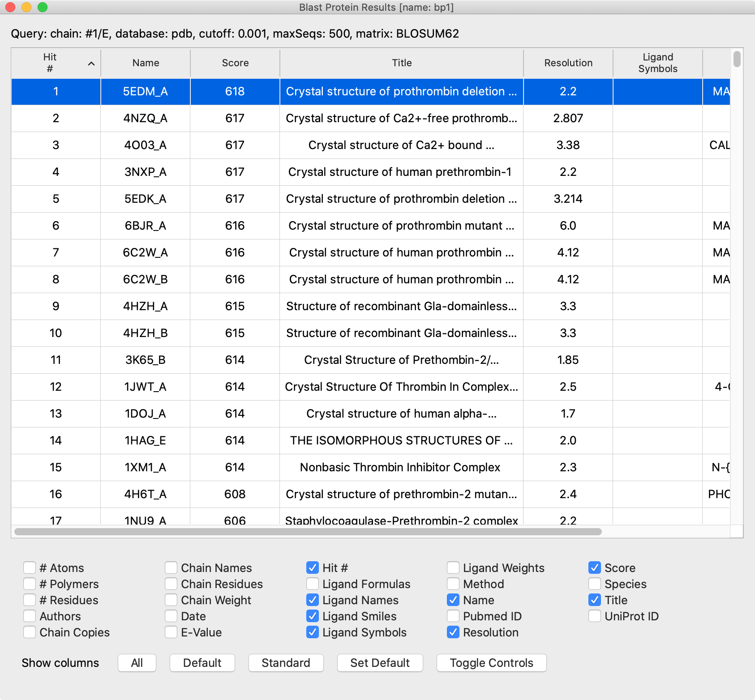Select the 3K65_B hit row
Screen dimensions: 755x700
coord(146,360)
